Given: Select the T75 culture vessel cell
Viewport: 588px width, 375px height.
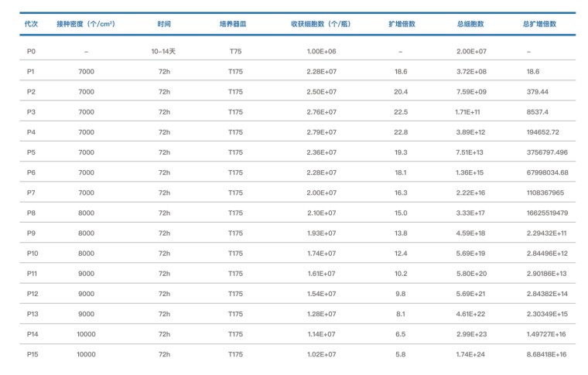Looking at the screenshot, I should point(235,51).
